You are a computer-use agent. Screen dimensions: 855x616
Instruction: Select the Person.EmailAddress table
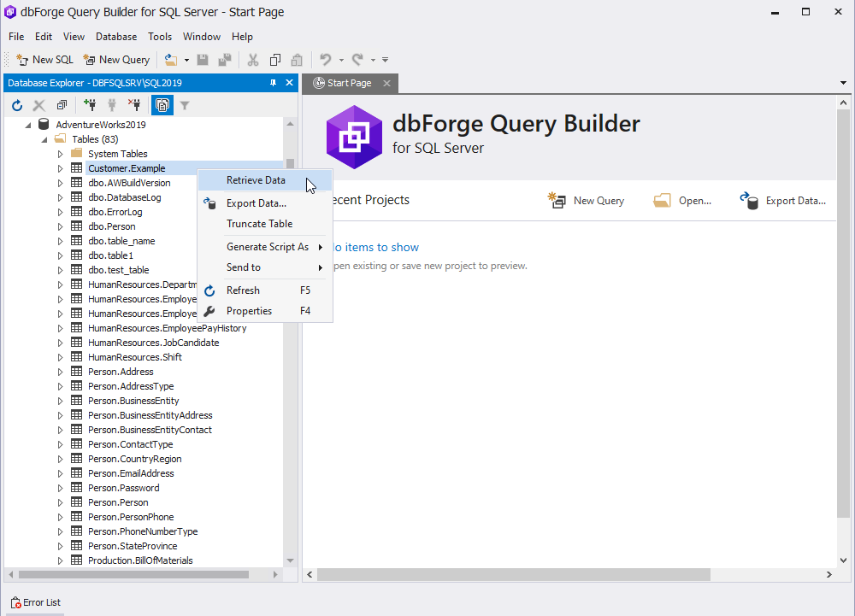tap(131, 473)
